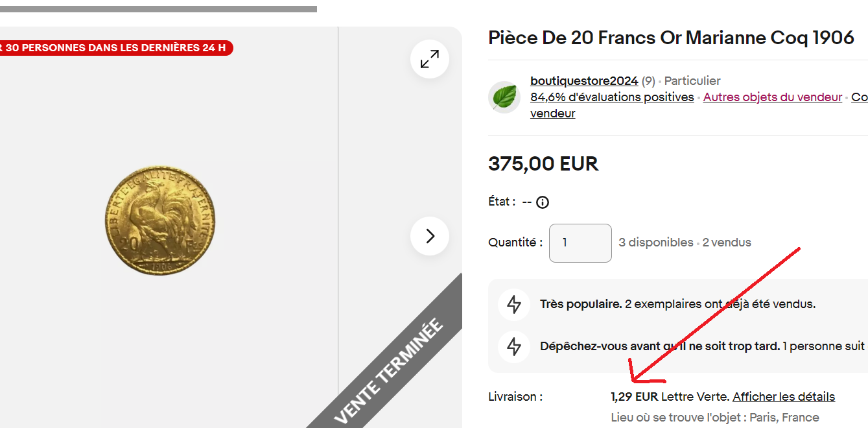Click Afficher les détails for shipping
The width and height of the screenshot is (868, 428).
click(x=784, y=397)
